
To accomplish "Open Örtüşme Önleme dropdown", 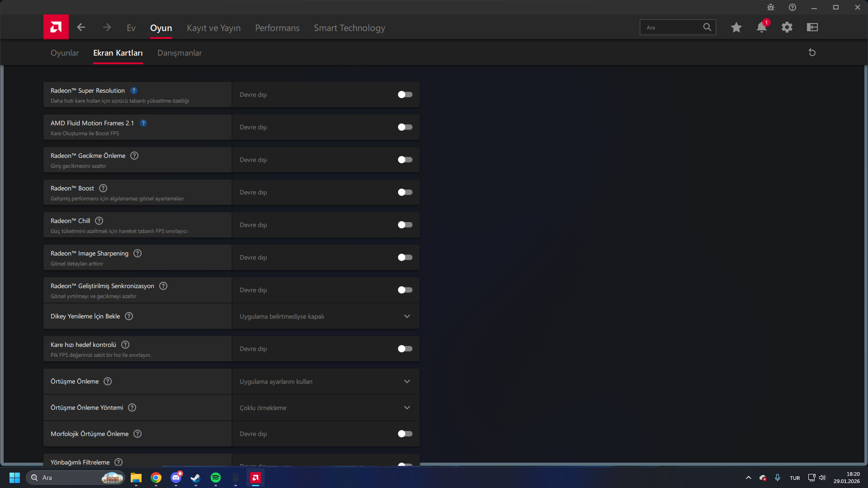I will (x=326, y=381).
